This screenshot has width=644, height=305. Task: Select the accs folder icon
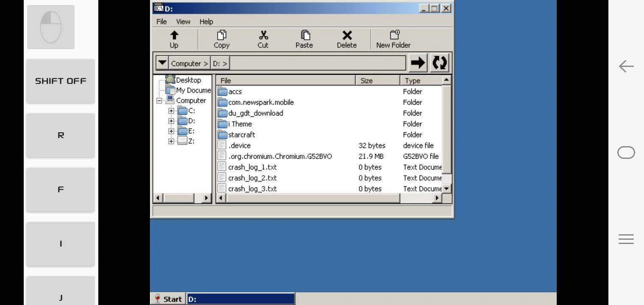click(222, 91)
